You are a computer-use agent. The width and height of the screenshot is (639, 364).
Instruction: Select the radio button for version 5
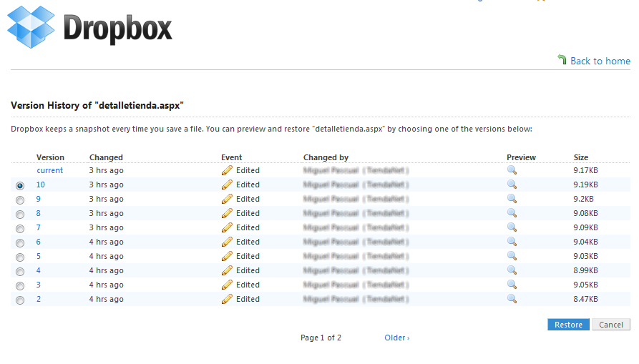point(20,257)
